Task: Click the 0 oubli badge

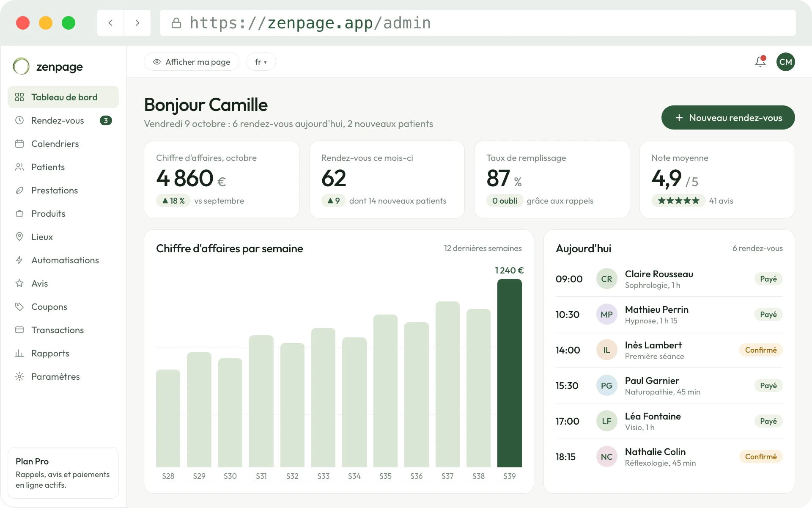Action: (505, 201)
